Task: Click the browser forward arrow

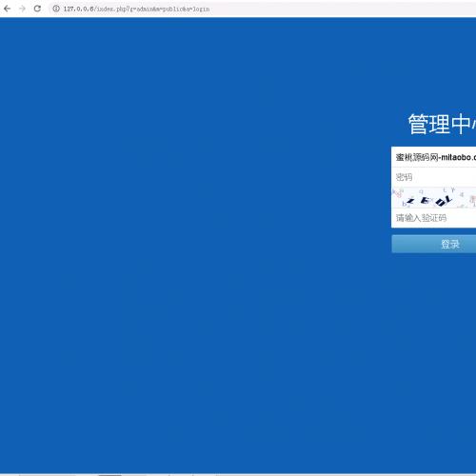Action: [x=22, y=9]
